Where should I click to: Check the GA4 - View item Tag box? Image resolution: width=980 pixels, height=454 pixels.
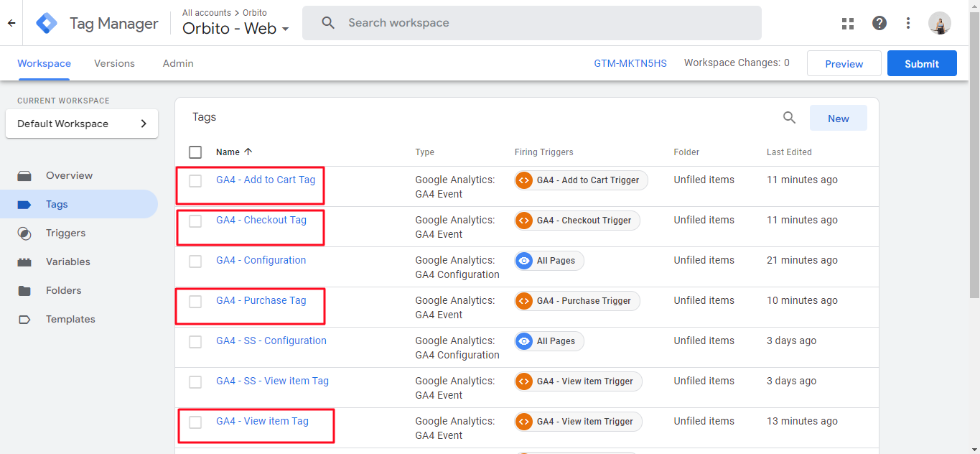click(195, 422)
